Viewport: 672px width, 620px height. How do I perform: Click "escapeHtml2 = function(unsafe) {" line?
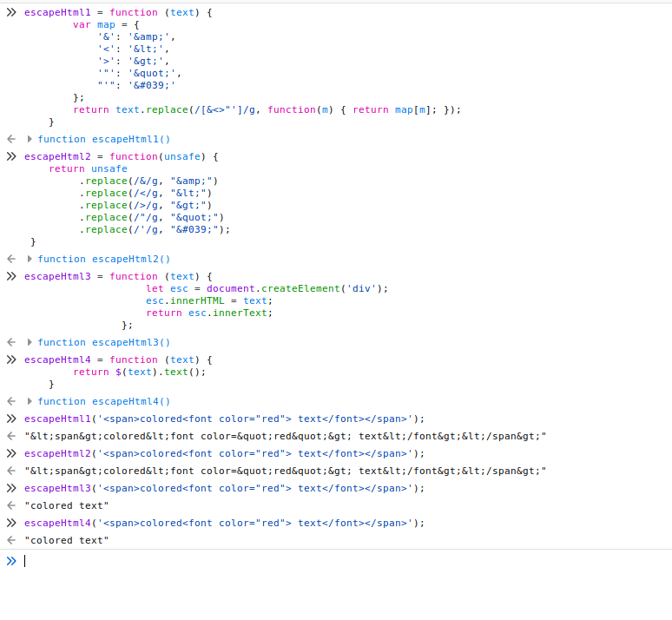click(122, 156)
